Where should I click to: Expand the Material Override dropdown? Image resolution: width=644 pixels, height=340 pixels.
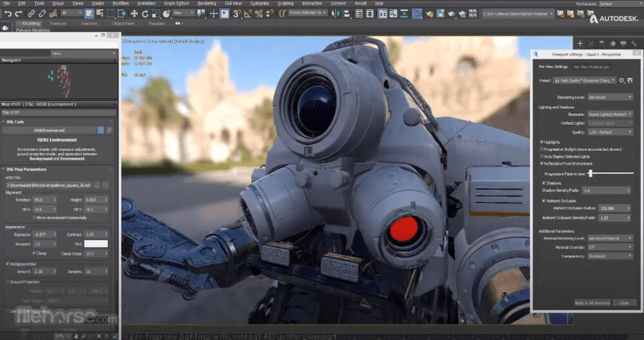(609, 247)
